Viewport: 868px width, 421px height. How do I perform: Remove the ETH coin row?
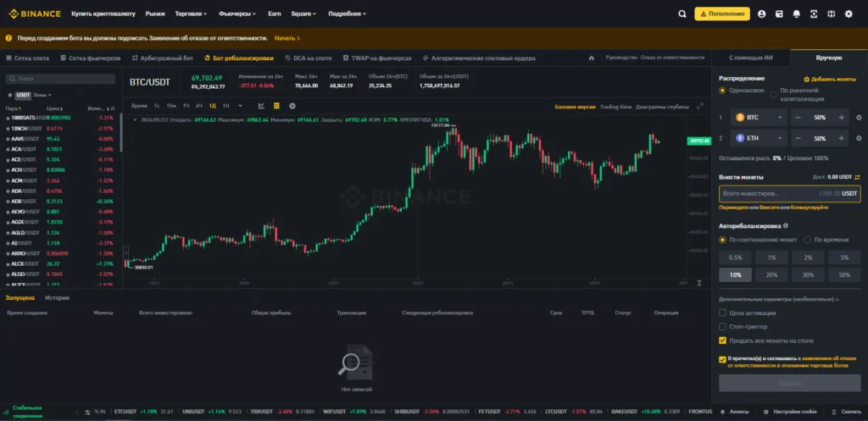point(859,138)
